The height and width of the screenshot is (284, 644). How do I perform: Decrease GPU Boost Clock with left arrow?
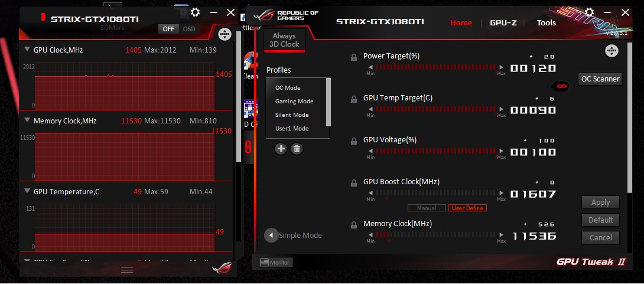[370, 193]
